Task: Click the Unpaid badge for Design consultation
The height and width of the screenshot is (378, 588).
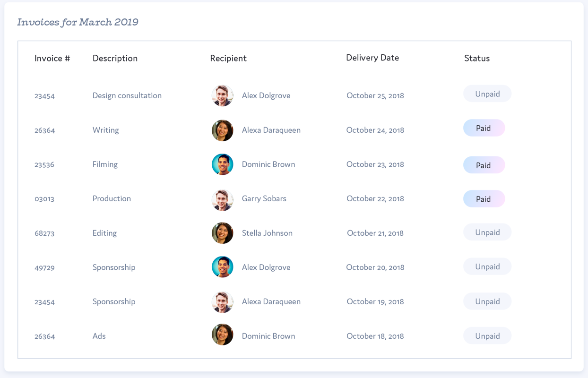Action: pyautogui.click(x=487, y=94)
